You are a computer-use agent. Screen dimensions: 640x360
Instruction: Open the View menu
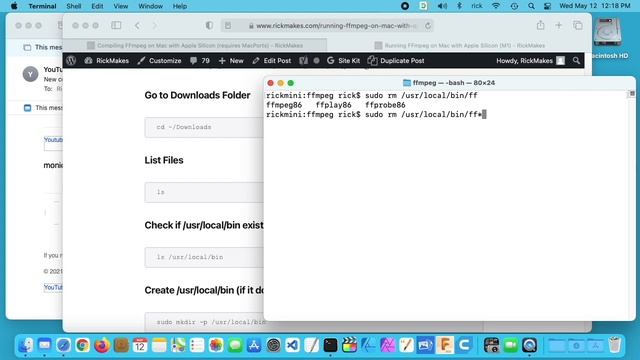[x=120, y=6]
